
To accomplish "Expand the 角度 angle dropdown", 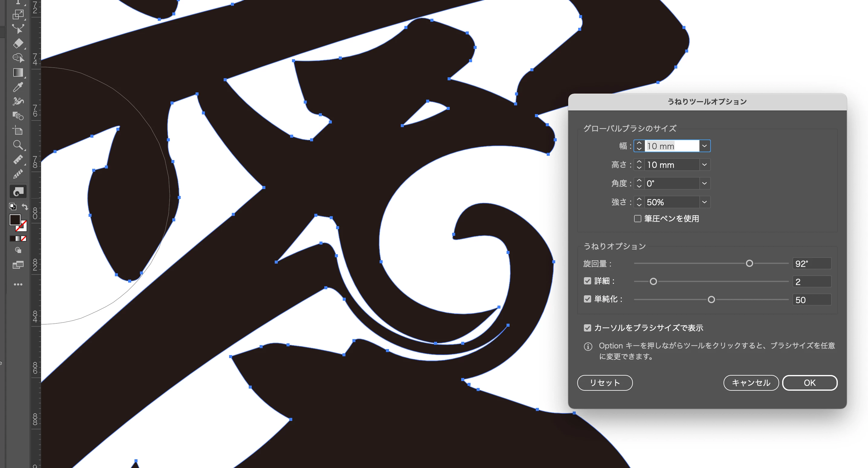I will coord(704,184).
